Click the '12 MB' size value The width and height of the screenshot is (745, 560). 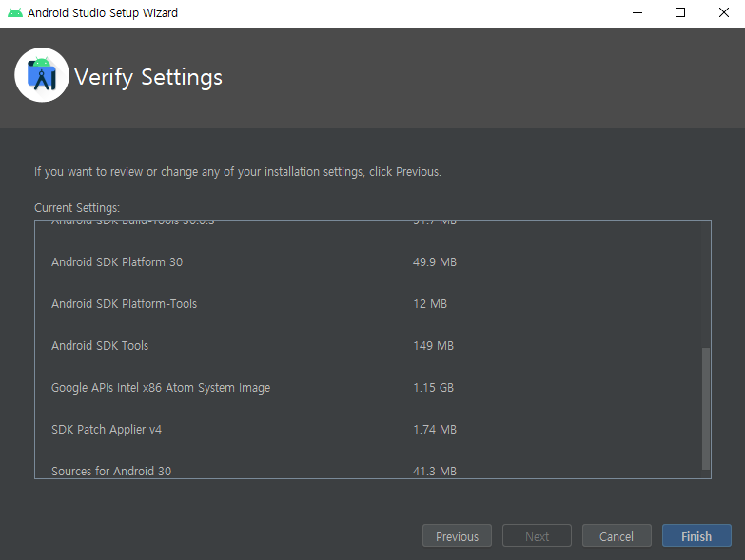(x=430, y=303)
